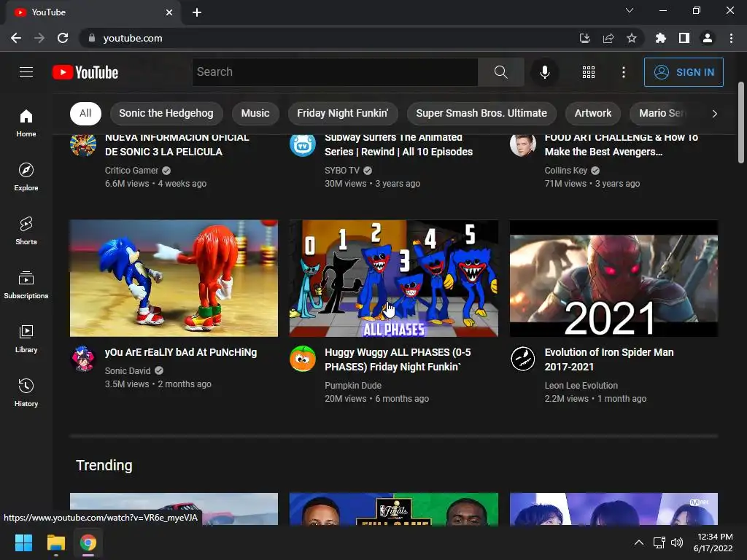The image size is (747, 560).
Task: Go back in browser
Action: point(16,38)
